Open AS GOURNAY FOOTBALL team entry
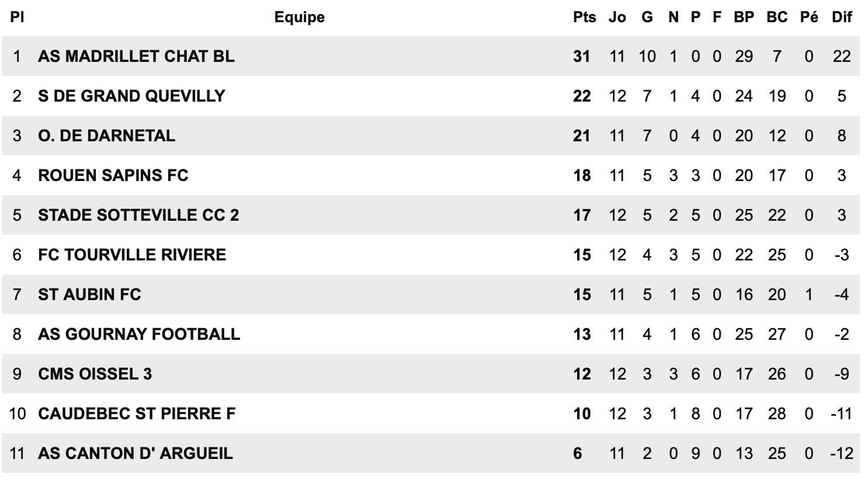This screenshot has height=480, width=868. click(139, 334)
